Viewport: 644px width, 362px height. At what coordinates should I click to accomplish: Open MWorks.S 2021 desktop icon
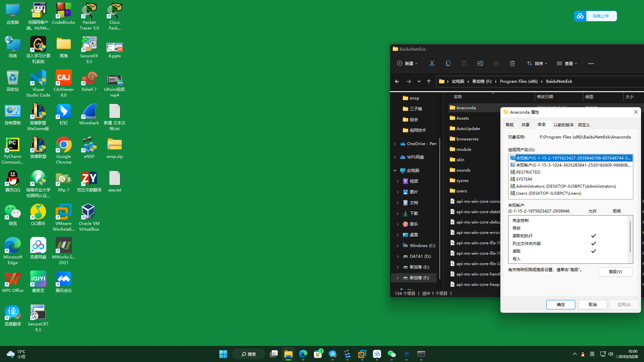coord(63,251)
